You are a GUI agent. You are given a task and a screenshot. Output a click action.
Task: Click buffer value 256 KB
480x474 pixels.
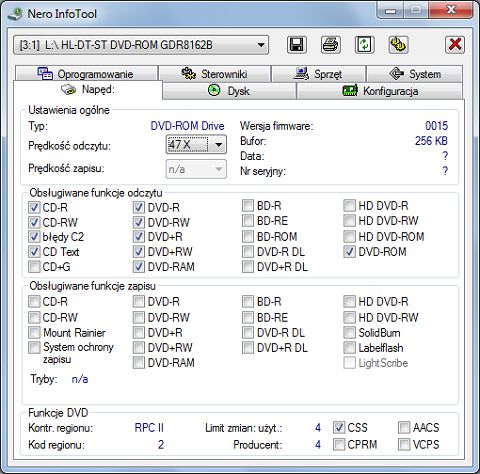coord(431,141)
